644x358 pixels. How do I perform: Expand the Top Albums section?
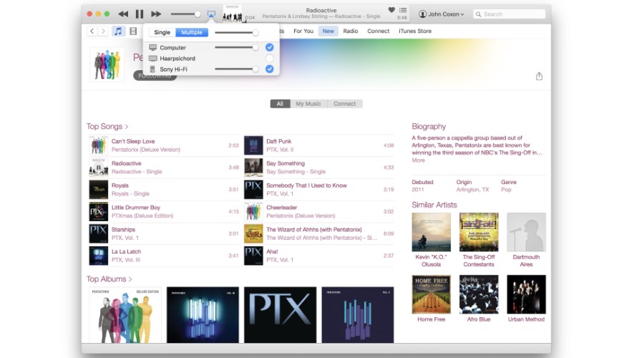click(x=109, y=279)
